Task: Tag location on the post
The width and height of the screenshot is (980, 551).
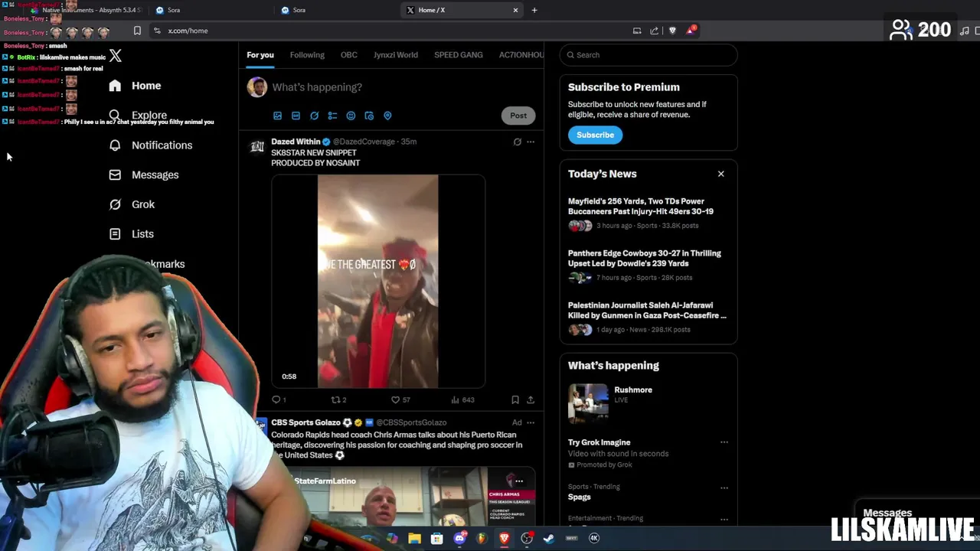Action: click(387, 116)
